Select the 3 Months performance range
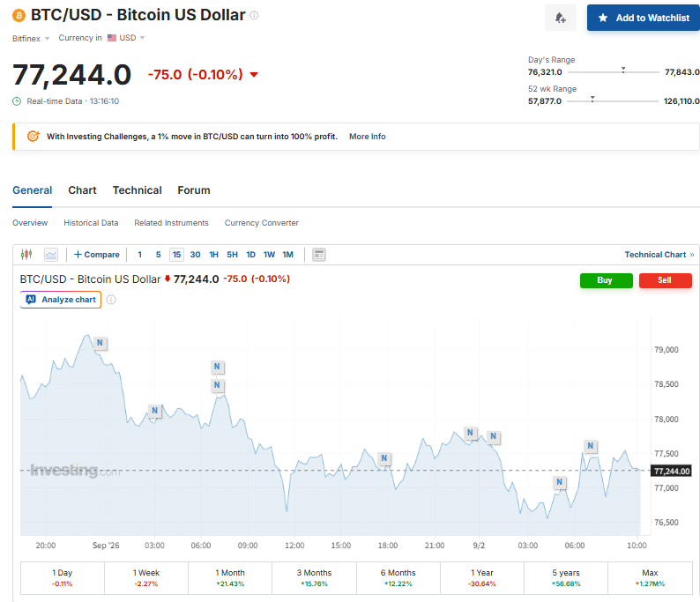The width and height of the screenshot is (700, 602). pyautogui.click(x=314, y=578)
